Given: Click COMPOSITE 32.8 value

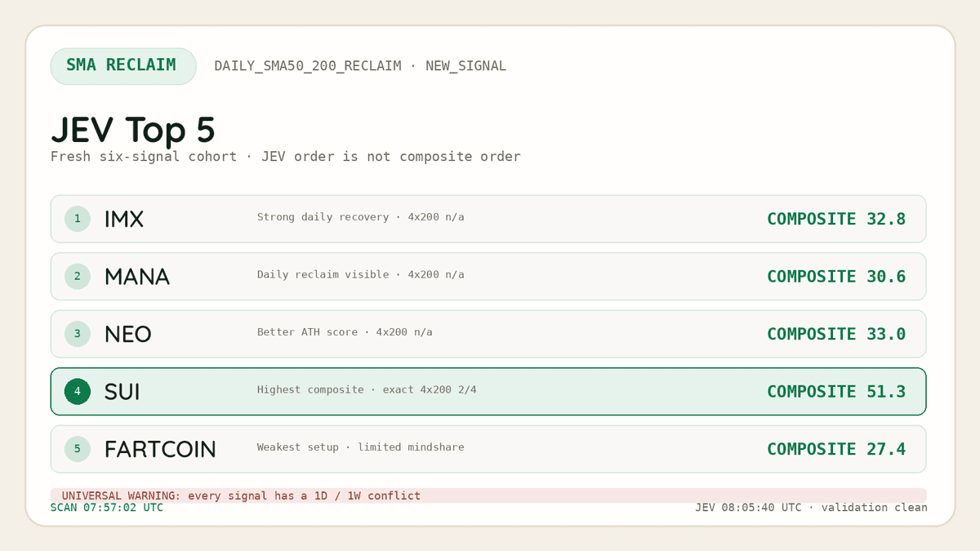Looking at the screenshot, I should click(836, 219).
